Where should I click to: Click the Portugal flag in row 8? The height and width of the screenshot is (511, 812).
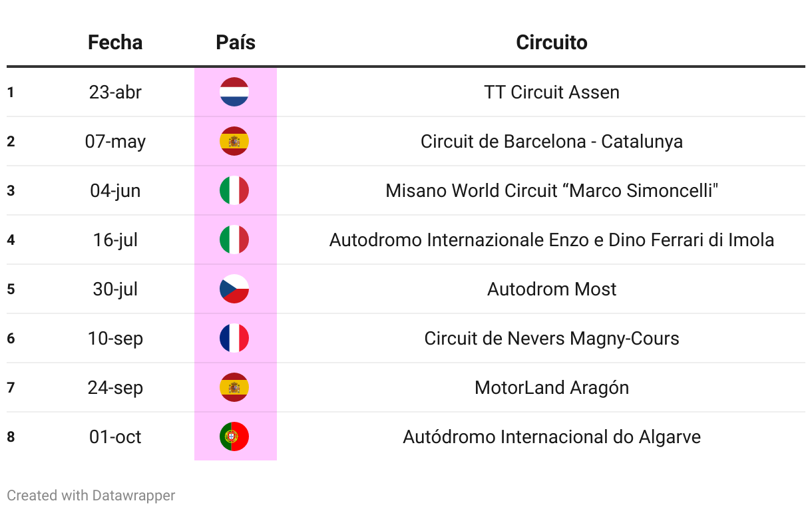[x=234, y=436]
